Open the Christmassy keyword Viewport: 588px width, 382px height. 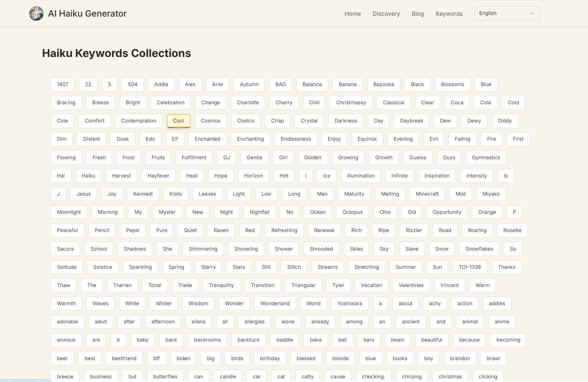click(x=351, y=103)
